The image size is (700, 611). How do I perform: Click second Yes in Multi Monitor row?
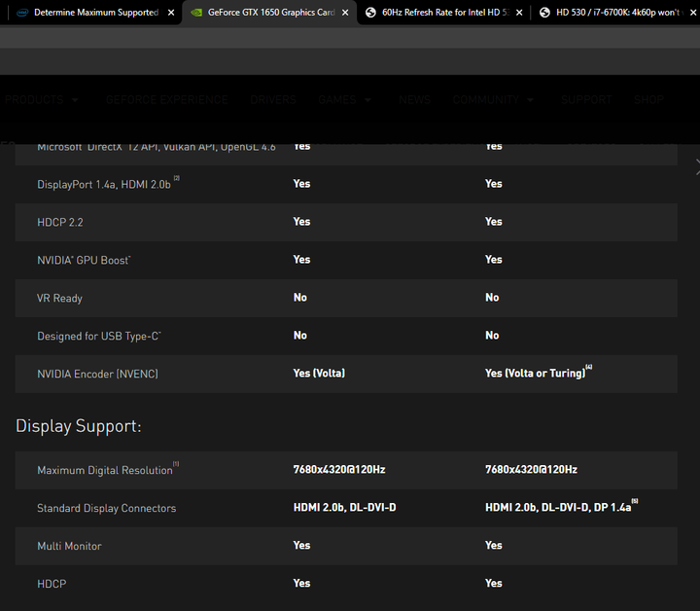494,546
